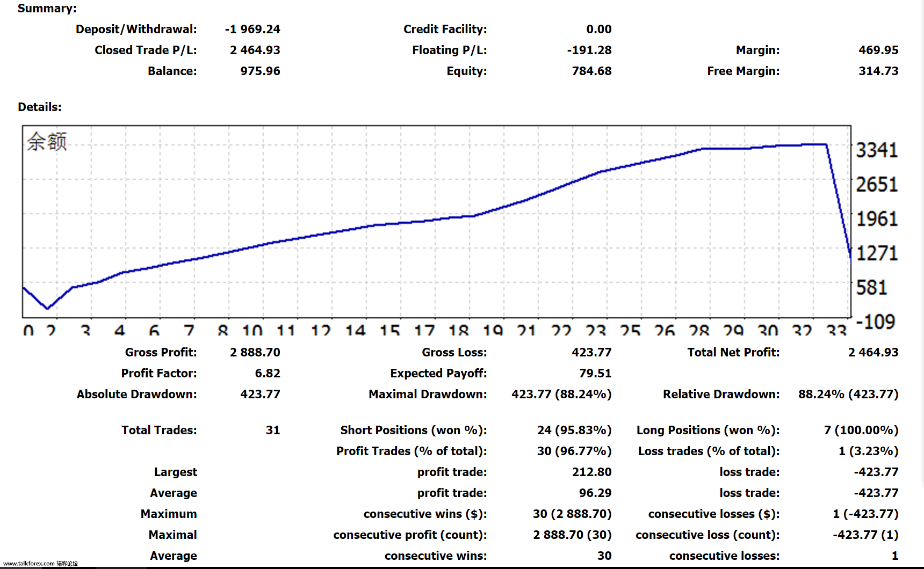Click the Maximal Drawdown value 423.77 (88.24%)

[561, 394]
